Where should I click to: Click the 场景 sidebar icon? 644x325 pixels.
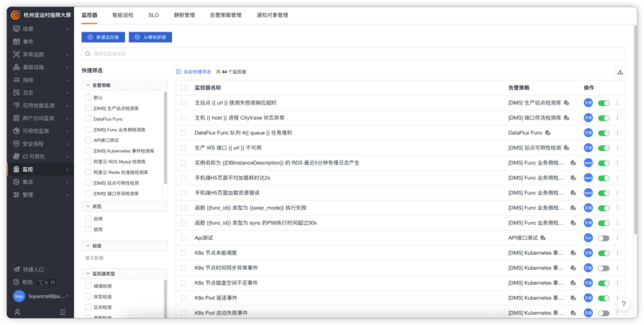16,28
